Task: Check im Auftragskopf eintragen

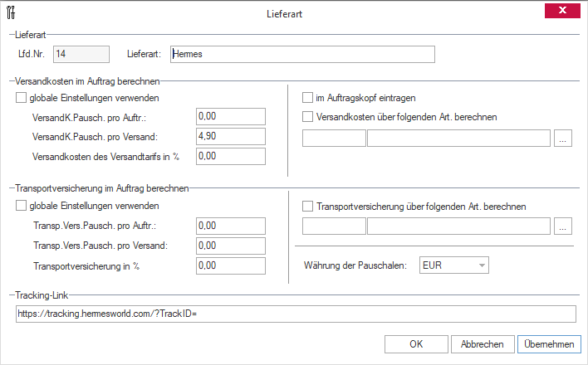Action: [x=307, y=98]
